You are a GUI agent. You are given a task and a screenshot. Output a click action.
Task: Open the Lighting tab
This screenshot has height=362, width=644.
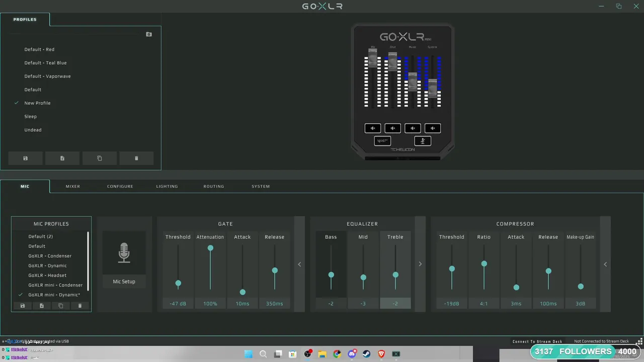point(167,187)
